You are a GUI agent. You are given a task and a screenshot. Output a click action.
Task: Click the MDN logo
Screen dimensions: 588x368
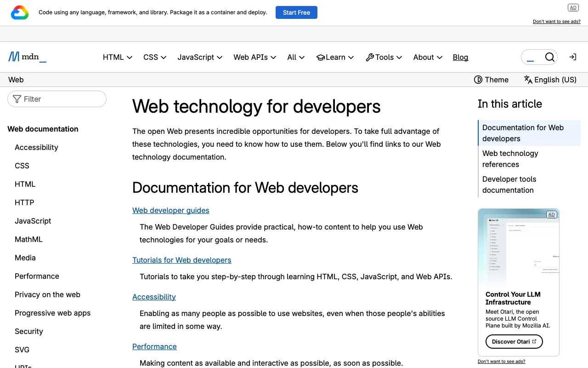pos(27,57)
